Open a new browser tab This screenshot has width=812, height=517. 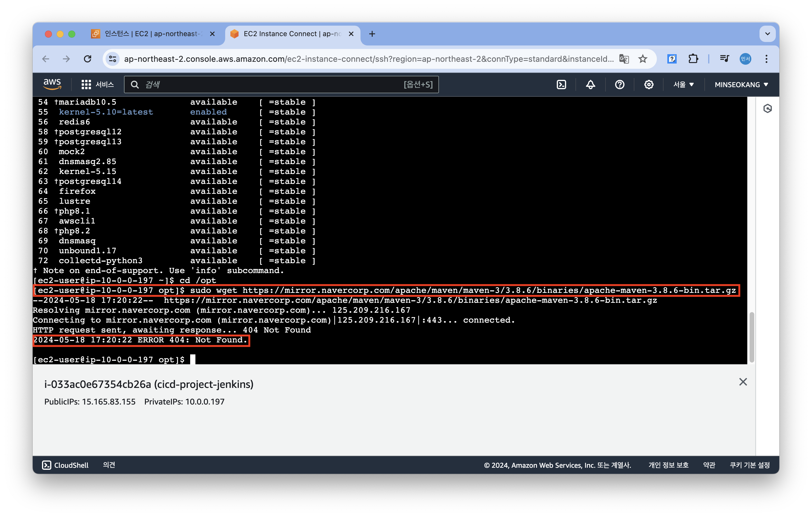coord(372,34)
